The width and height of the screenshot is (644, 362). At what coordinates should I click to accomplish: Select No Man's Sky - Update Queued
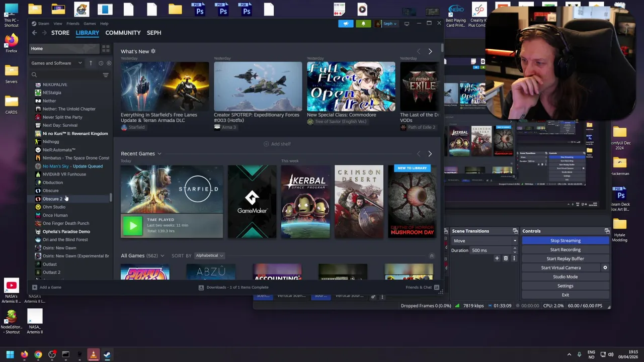72,166
